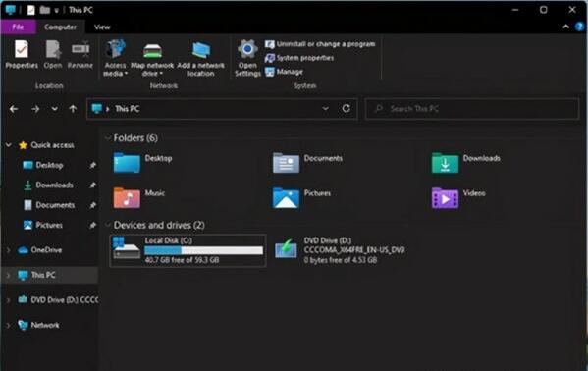Click pin icon beside sidebar Pictures

[x=92, y=225]
